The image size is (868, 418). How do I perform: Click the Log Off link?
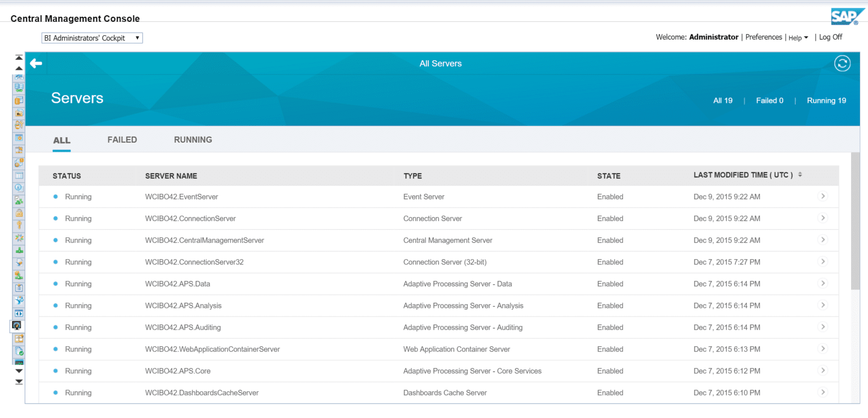(830, 37)
